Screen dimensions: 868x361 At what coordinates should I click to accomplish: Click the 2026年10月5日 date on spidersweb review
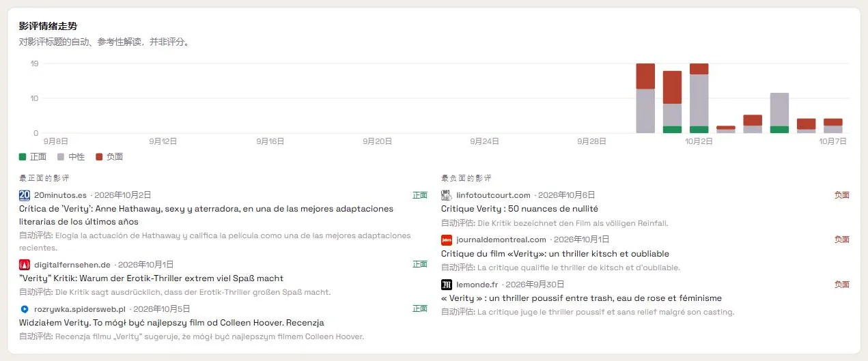click(x=162, y=309)
